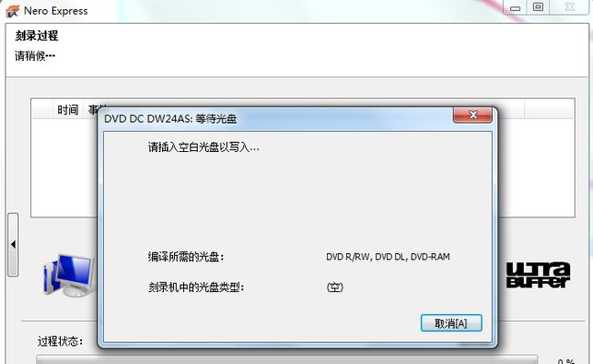Select the 时间 column header
Screen dimensions: 593x364
pos(67,110)
